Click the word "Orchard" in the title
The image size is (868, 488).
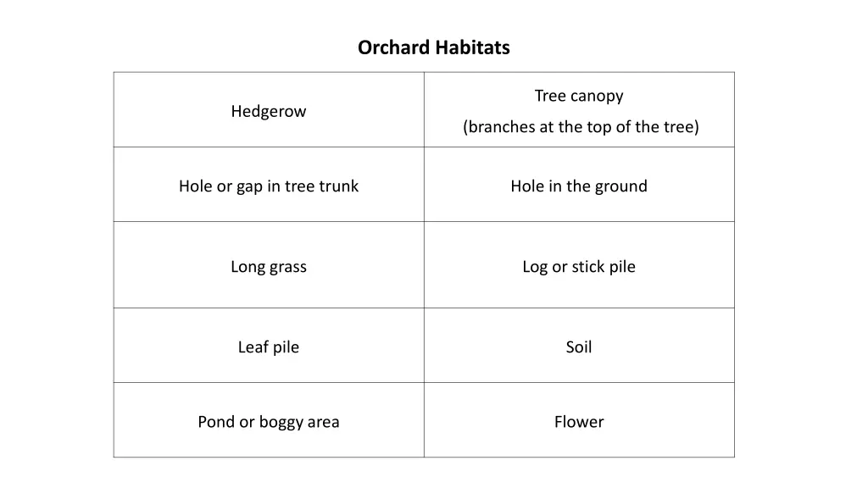(x=394, y=47)
